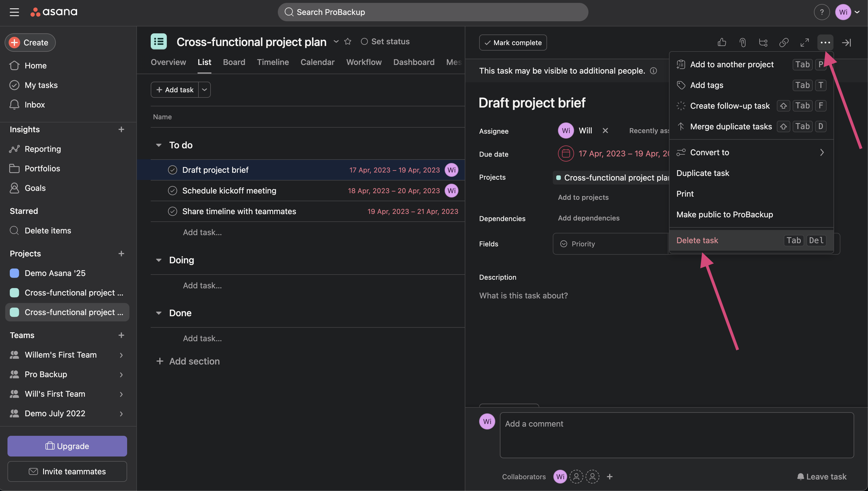Click the paperclip attachment icon
The width and height of the screenshot is (868, 491).
[x=742, y=43]
